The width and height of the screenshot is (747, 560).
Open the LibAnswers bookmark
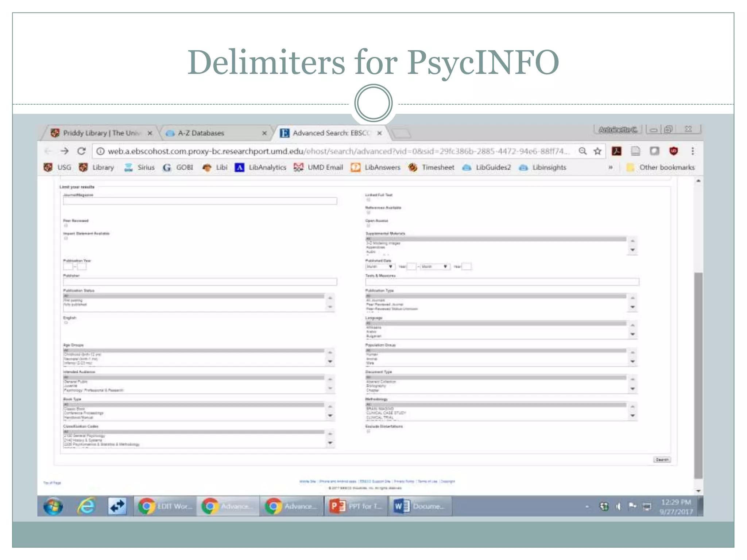point(376,167)
